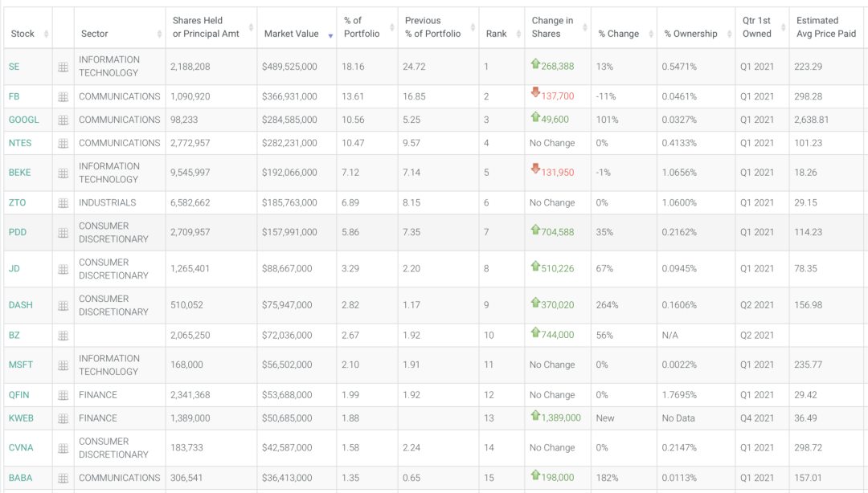
Task: Open the NTES ticker link
Action: pos(20,143)
